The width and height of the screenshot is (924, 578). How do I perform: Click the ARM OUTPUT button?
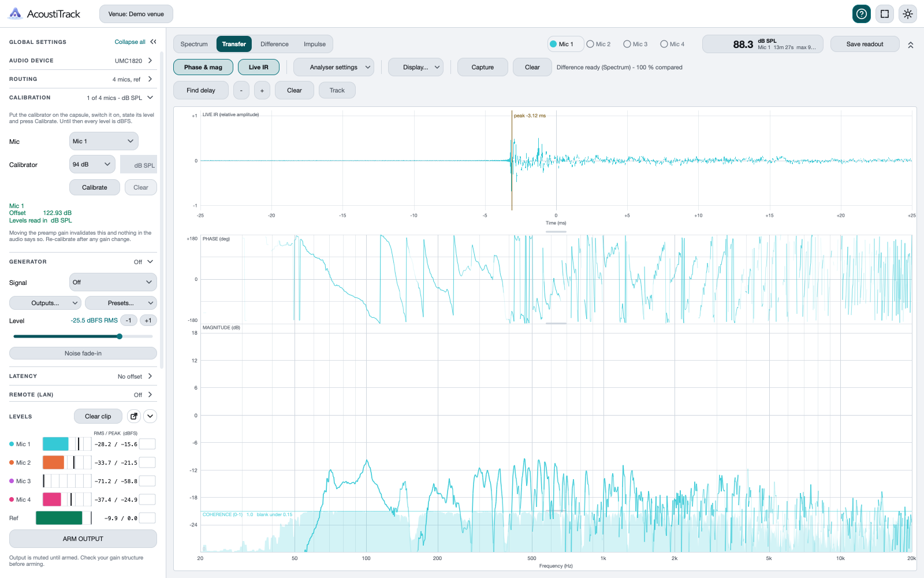coord(83,539)
